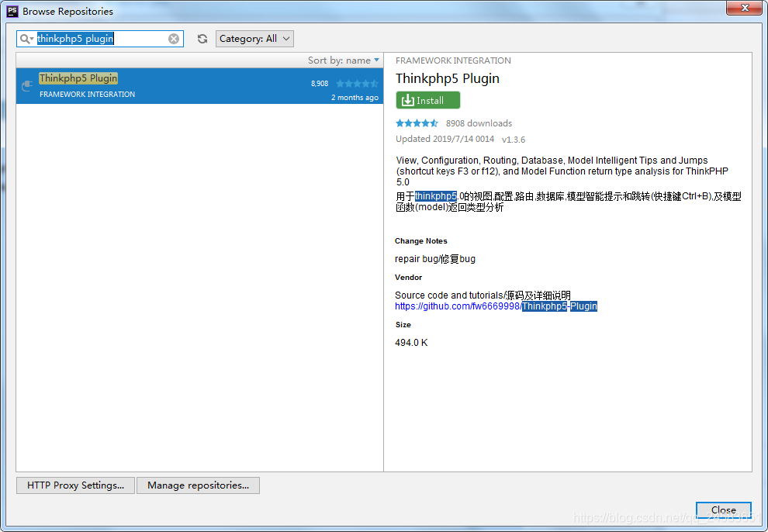Viewport: 768px width, 532px height.
Task: Click the '2 months ago' text
Action: tap(355, 98)
